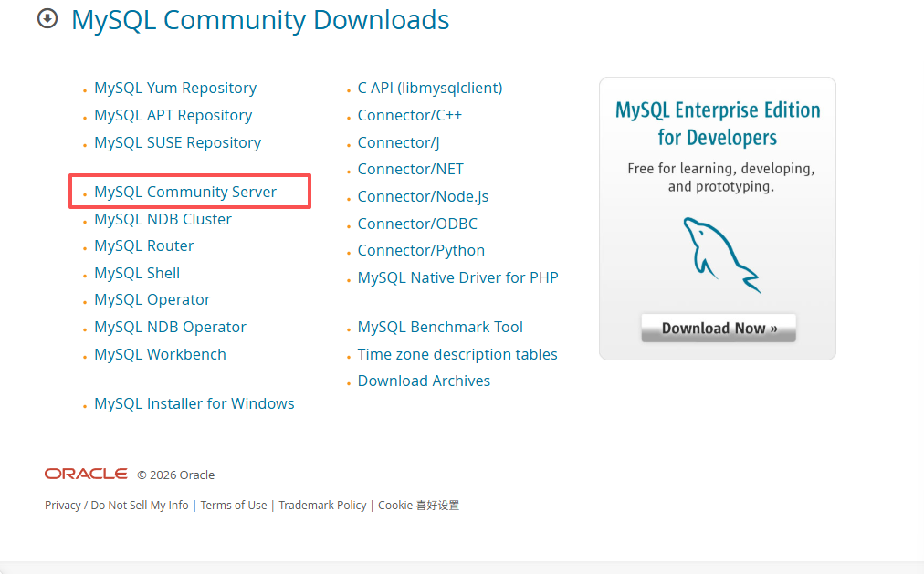Screen dimensions: 924x574
Task: Click the © 2026 Oracle copyright text
Action: (175, 475)
